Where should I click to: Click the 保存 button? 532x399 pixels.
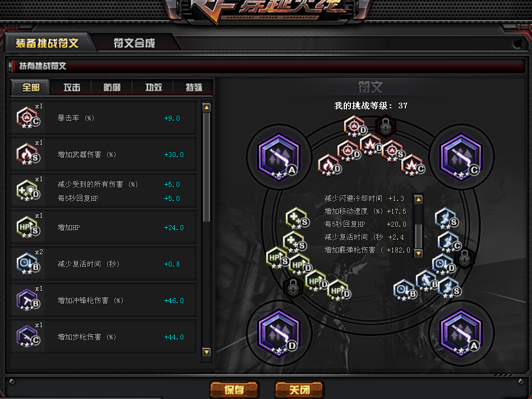pyautogui.click(x=234, y=389)
